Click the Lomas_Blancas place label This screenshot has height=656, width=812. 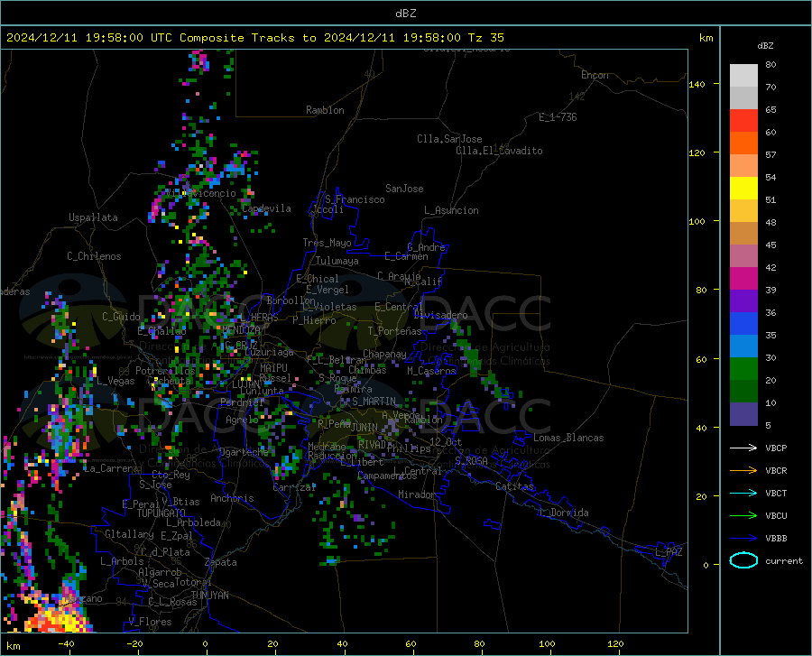point(568,438)
